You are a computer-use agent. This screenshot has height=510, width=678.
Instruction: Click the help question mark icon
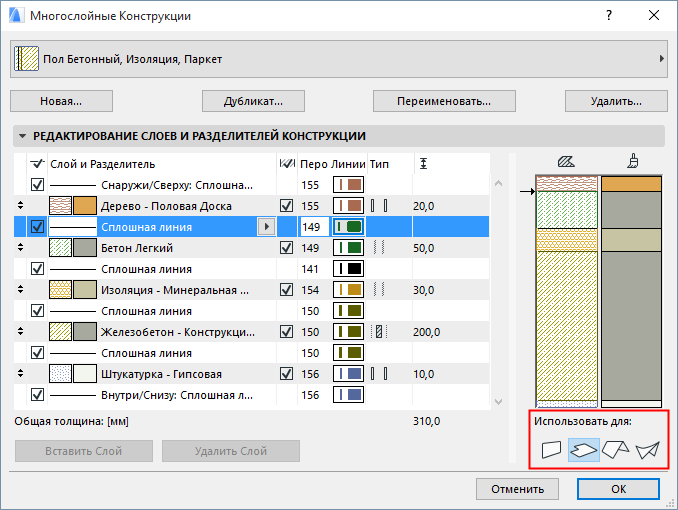coord(609,16)
